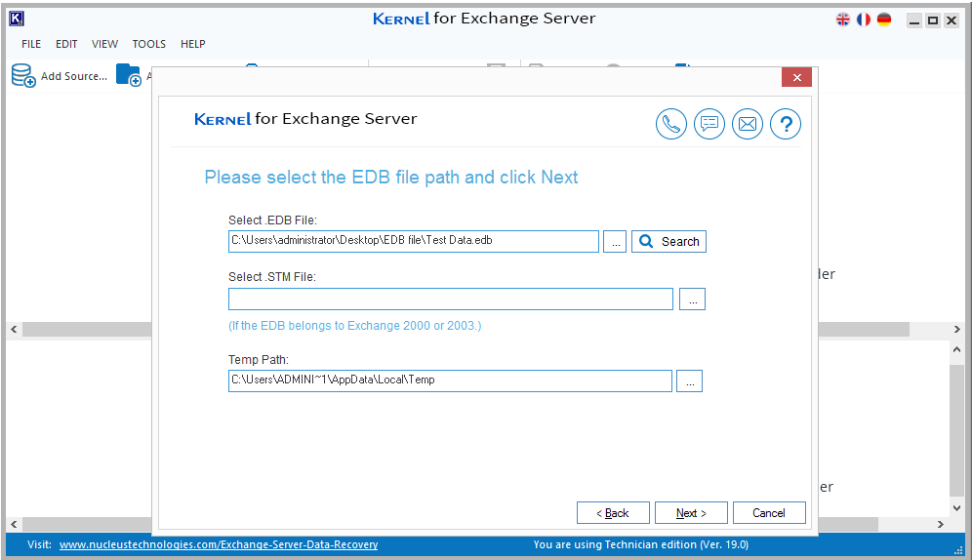The image size is (972, 560).
Task: Click the Back button
Action: (613, 513)
